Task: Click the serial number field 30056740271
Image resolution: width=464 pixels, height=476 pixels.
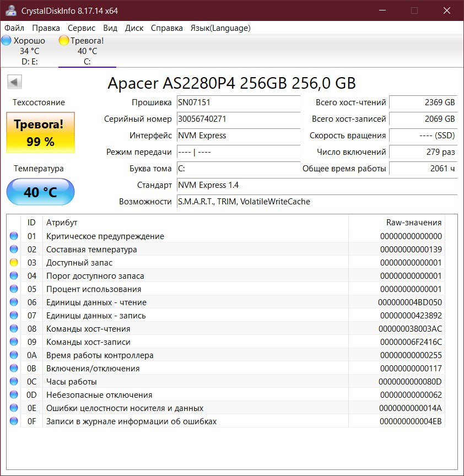Action: [x=239, y=118]
